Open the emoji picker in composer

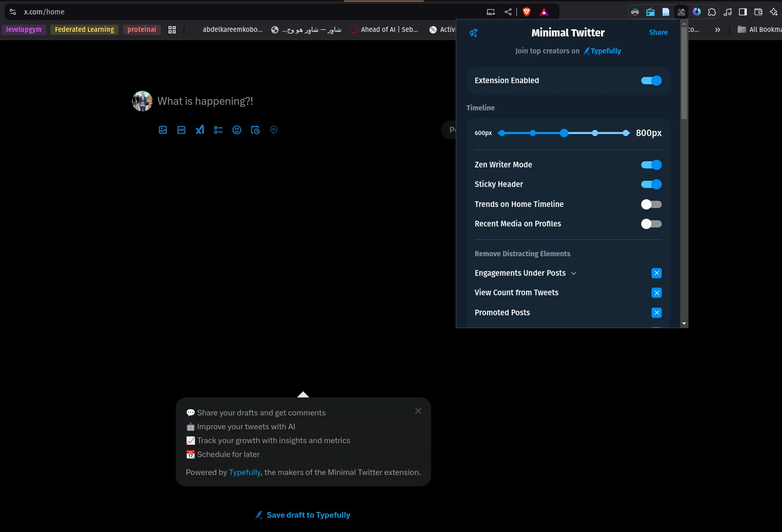click(237, 130)
